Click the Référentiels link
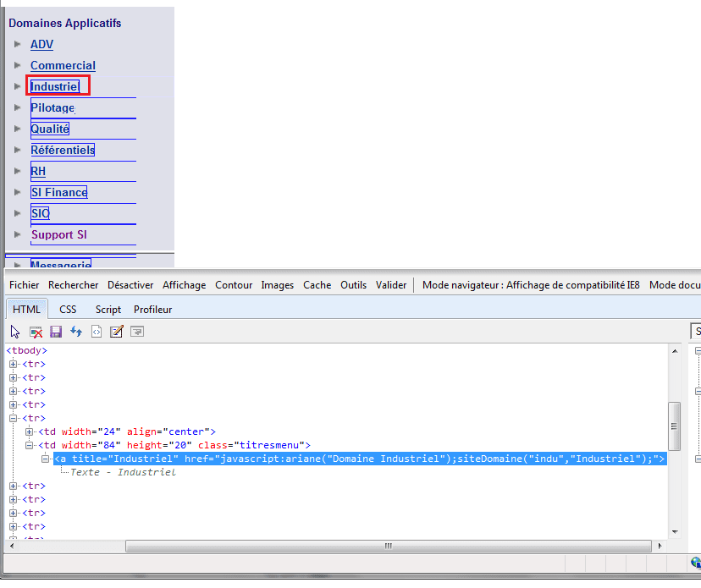Screen dimensions: 701x588 [63, 150]
